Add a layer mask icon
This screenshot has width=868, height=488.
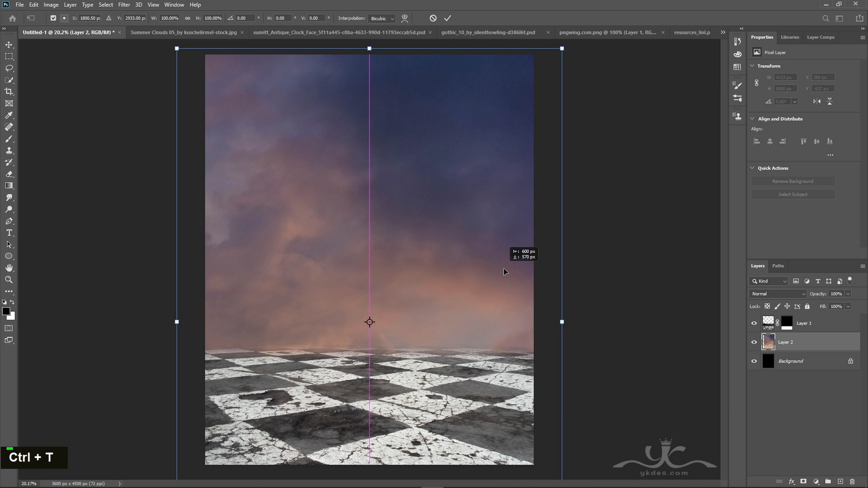pyautogui.click(x=803, y=481)
